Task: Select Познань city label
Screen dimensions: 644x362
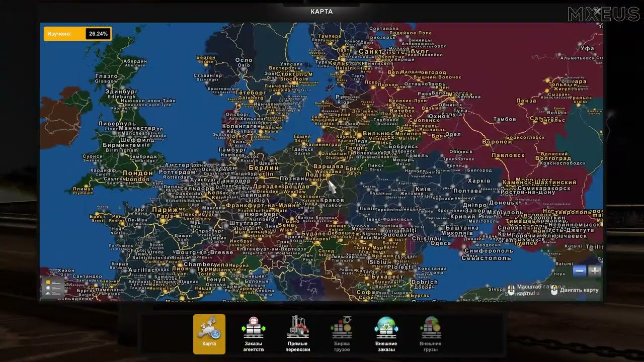Action: click(x=294, y=178)
